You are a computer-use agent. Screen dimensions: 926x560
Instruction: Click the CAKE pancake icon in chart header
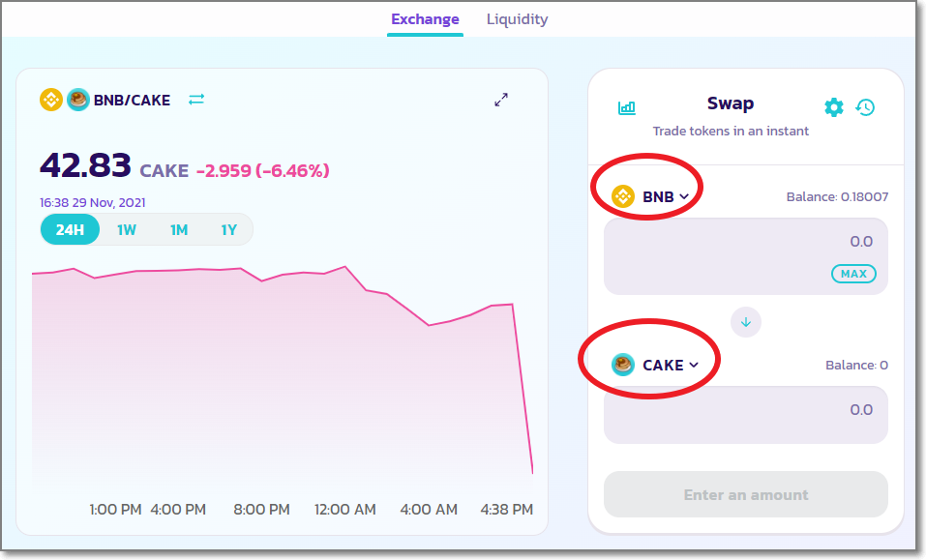click(x=78, y=100)
